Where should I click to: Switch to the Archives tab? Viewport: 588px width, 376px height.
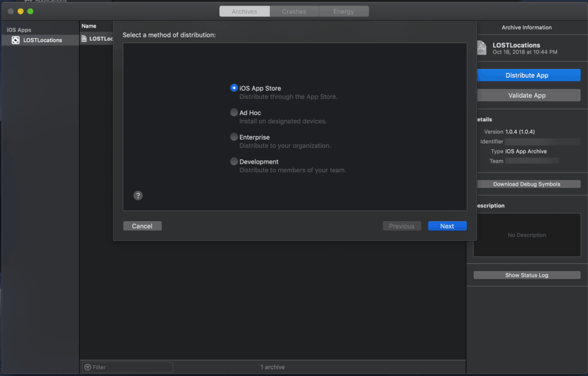245,11
